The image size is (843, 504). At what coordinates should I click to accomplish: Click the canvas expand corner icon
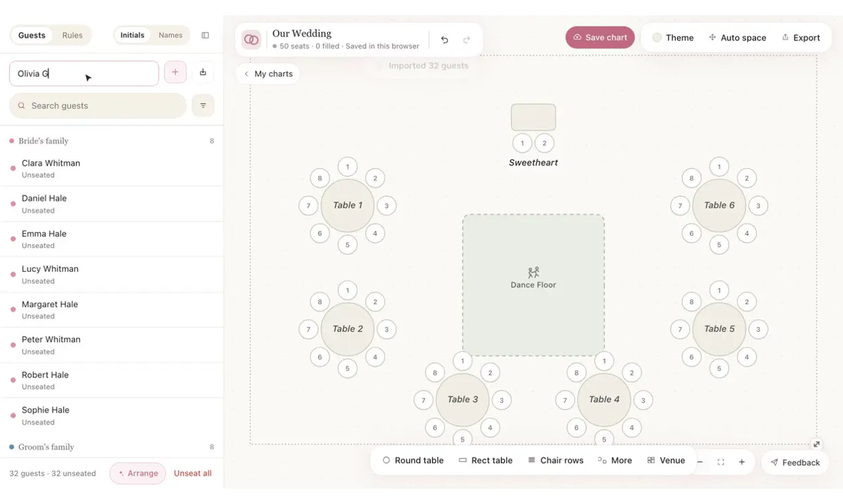tap(816, 444)
